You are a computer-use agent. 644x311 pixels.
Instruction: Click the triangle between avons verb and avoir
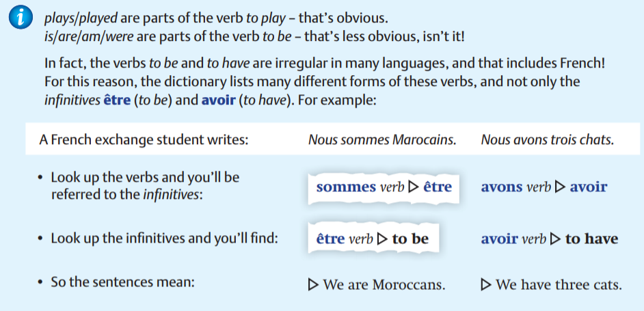click(x=560, y=187)
